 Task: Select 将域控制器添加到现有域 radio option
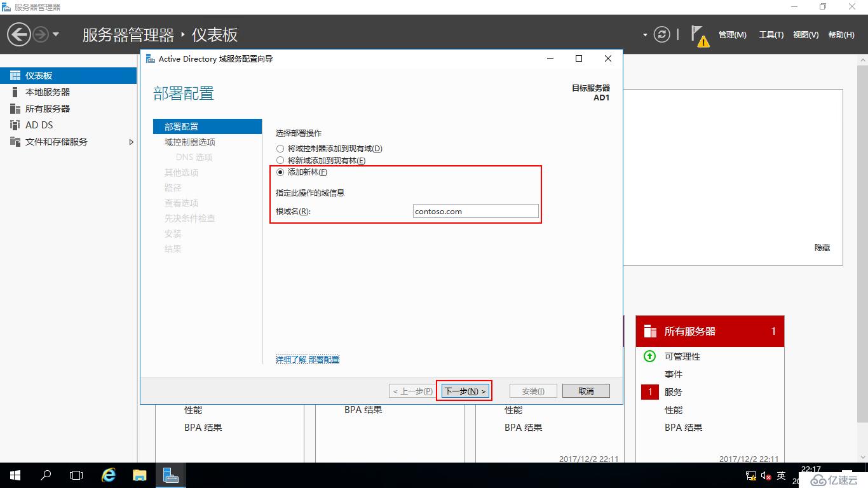coord(329,149)
